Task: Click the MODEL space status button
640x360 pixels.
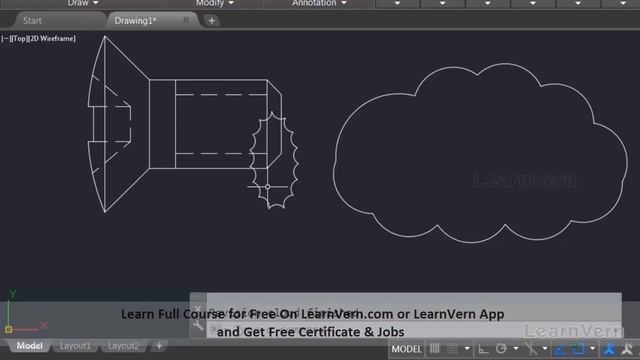Action: [406, 349]
